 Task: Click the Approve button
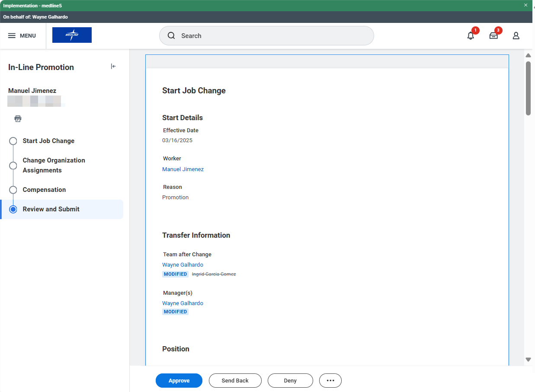click(179, 381)
